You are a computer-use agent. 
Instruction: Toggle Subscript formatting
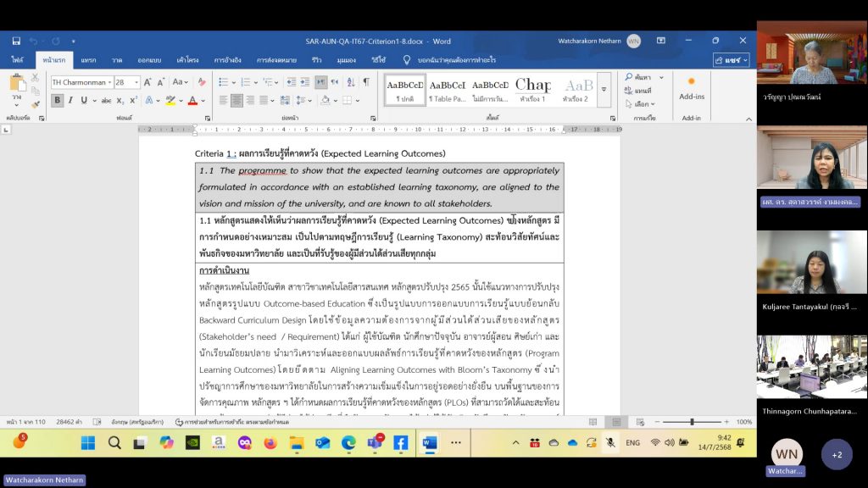(x=120, y=101)
